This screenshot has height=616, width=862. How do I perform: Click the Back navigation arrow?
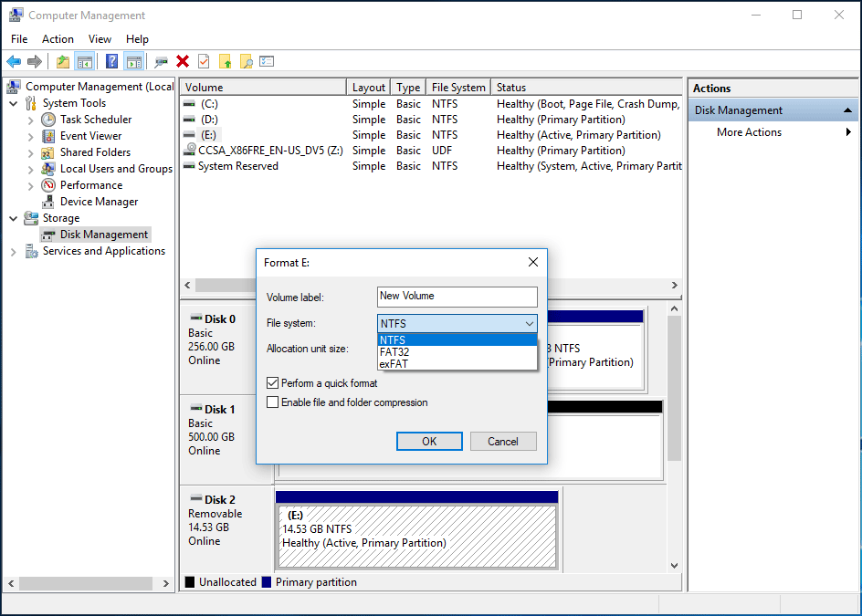click(15, 61)
